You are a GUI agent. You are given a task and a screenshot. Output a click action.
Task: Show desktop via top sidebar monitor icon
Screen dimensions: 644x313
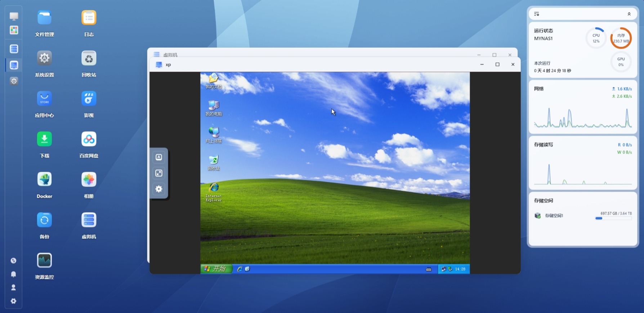(14, 16)
